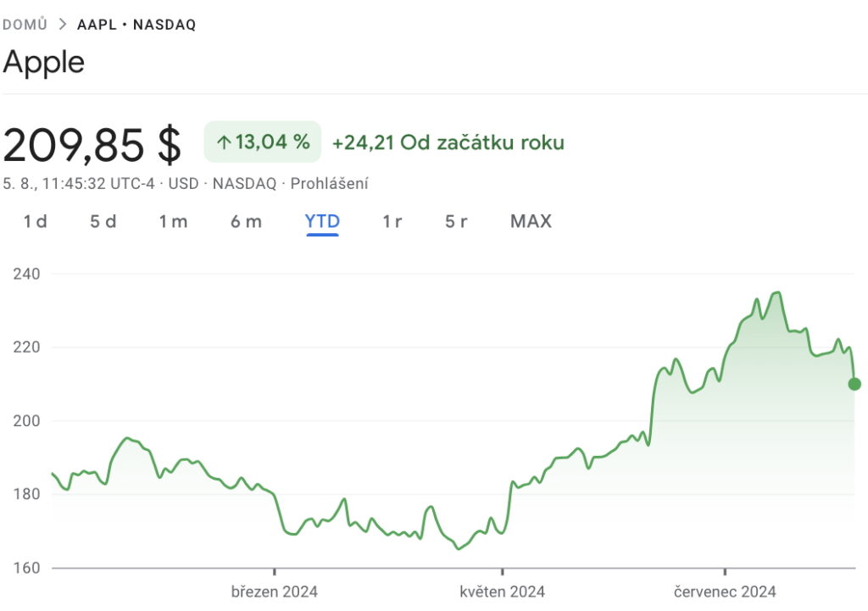Image resolution: width=868 pixels, height=611 pixels.
Task: Click the 209,85 $ current price
Action: [x=92, y=145]
